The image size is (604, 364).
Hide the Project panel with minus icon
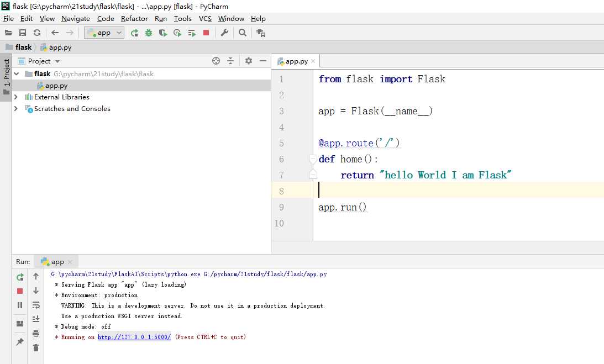263,61
